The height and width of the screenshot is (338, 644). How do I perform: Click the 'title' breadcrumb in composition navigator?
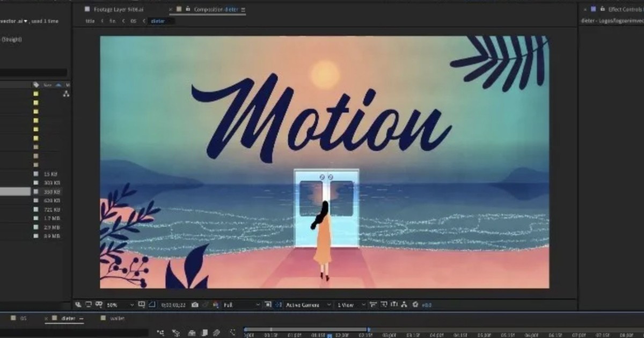pos(90,21)
